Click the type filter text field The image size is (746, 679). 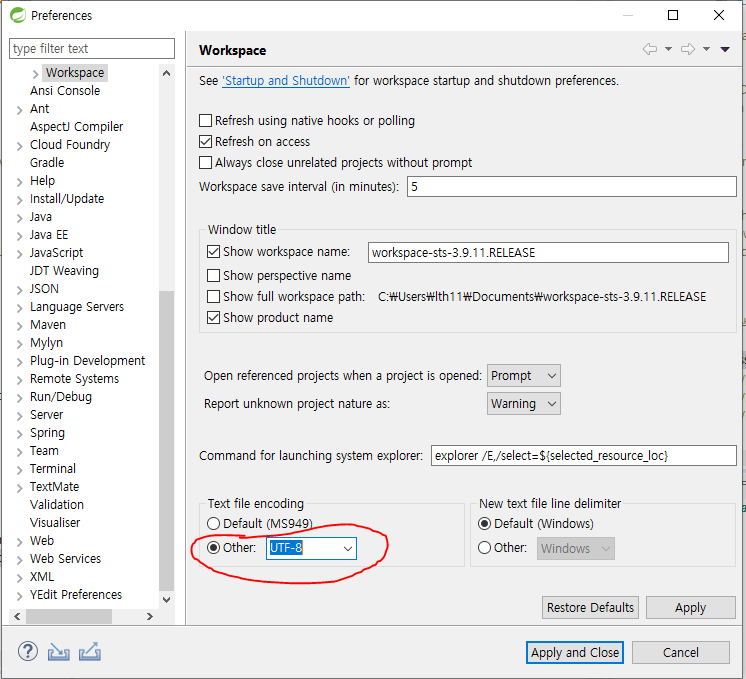point(92,49)
